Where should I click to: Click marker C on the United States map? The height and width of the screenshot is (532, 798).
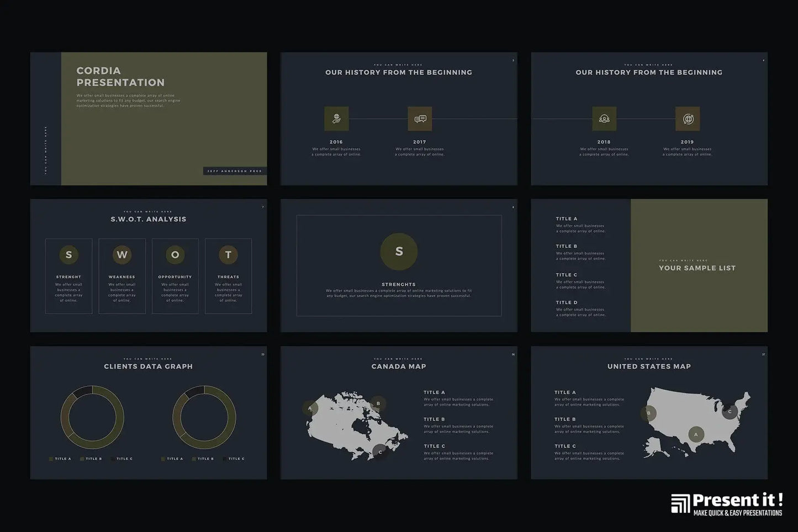(730, 411)
